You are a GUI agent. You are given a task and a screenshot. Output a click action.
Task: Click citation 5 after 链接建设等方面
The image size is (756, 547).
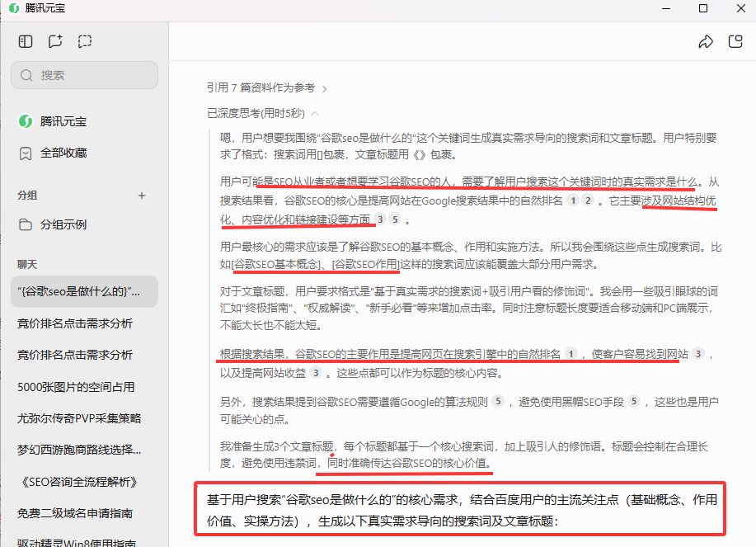click(x=396, y=219)
